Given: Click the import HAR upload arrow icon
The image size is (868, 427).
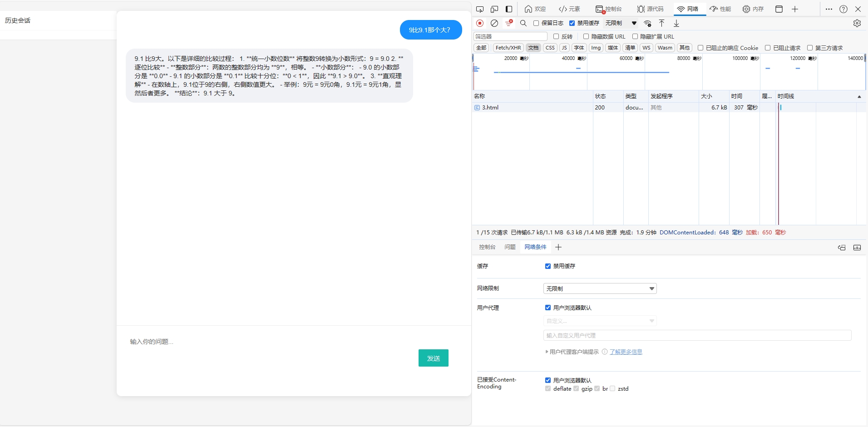Looking at the screenshot, I should coord(662,23).
